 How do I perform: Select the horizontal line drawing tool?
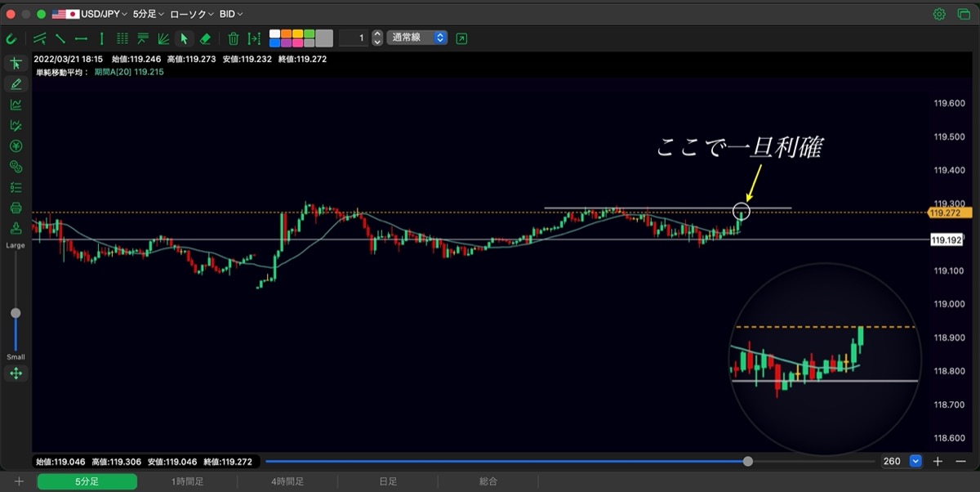81,38
